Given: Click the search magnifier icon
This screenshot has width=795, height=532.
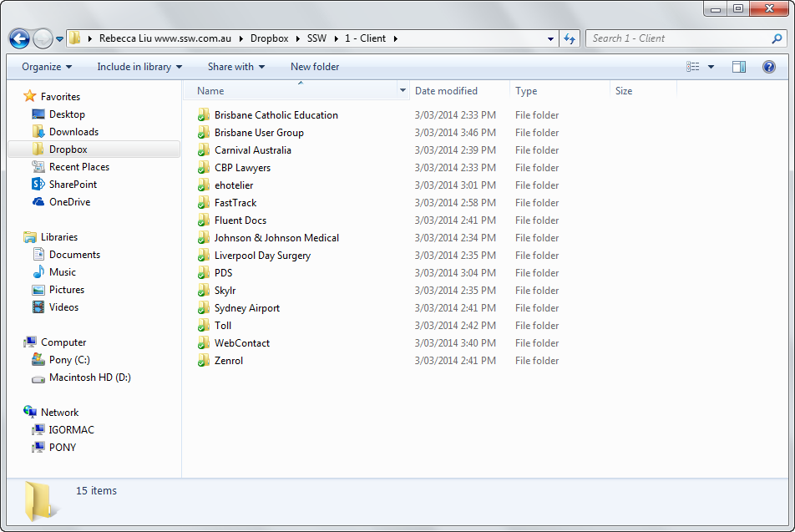Looking at the screenshot, I should (x=777, y=38).
